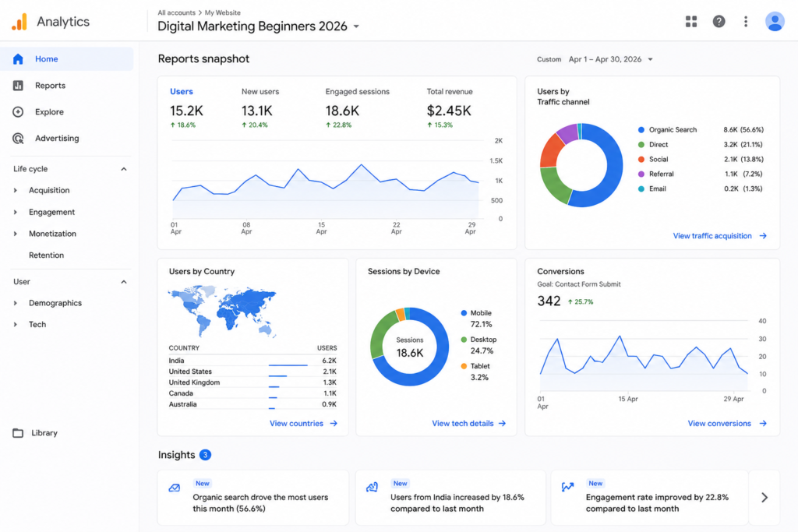Click the Reports snapshot heading
798x532 pixels.
click(x=203, y=59)
